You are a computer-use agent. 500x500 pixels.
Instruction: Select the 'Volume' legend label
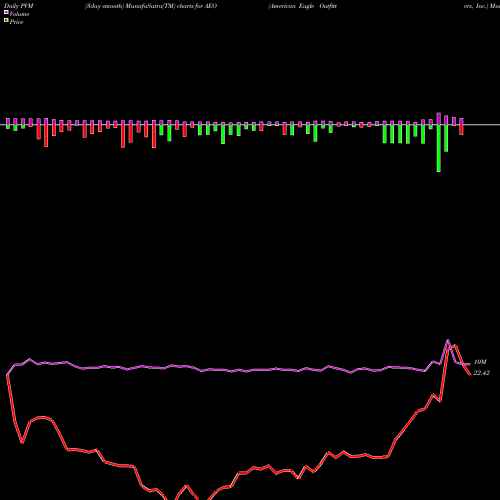point(19,14)
